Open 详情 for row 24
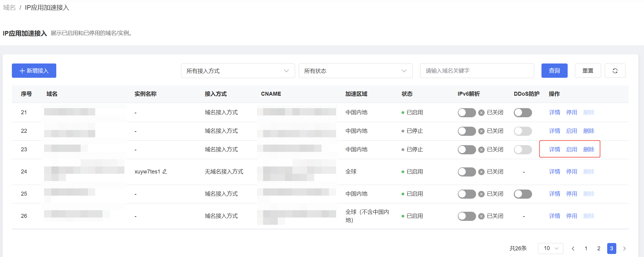644x257 pixels. pyautogui.click(x=555, y=172)
